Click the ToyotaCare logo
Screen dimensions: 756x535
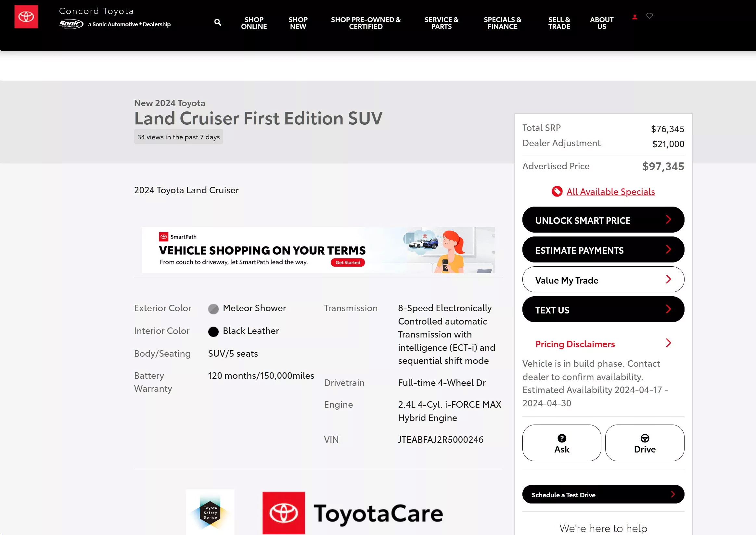(352, 513)
